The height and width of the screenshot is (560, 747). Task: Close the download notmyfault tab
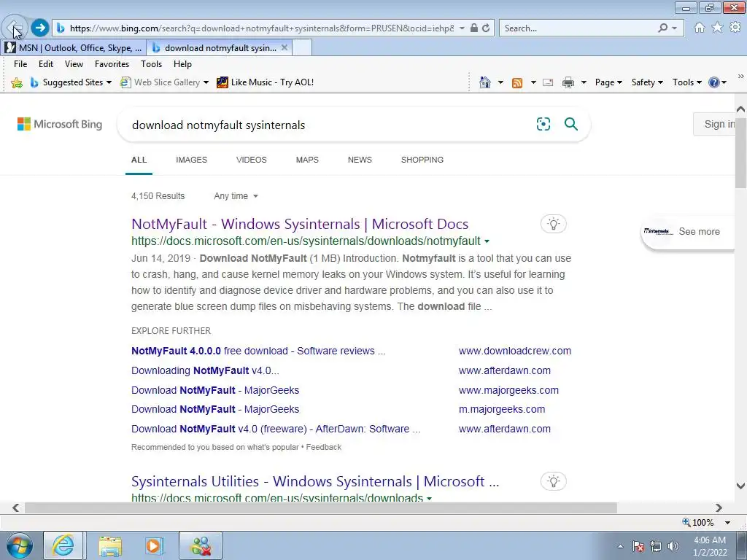click(x=285, y=47)
